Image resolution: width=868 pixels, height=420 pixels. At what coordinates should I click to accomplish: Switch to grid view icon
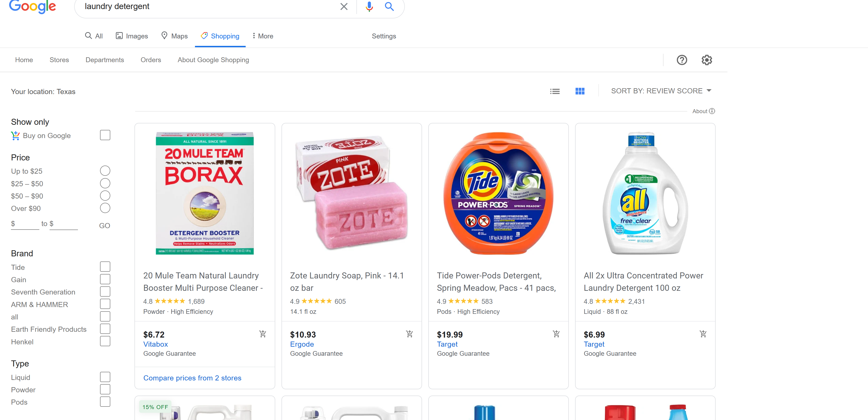[580, 91]
